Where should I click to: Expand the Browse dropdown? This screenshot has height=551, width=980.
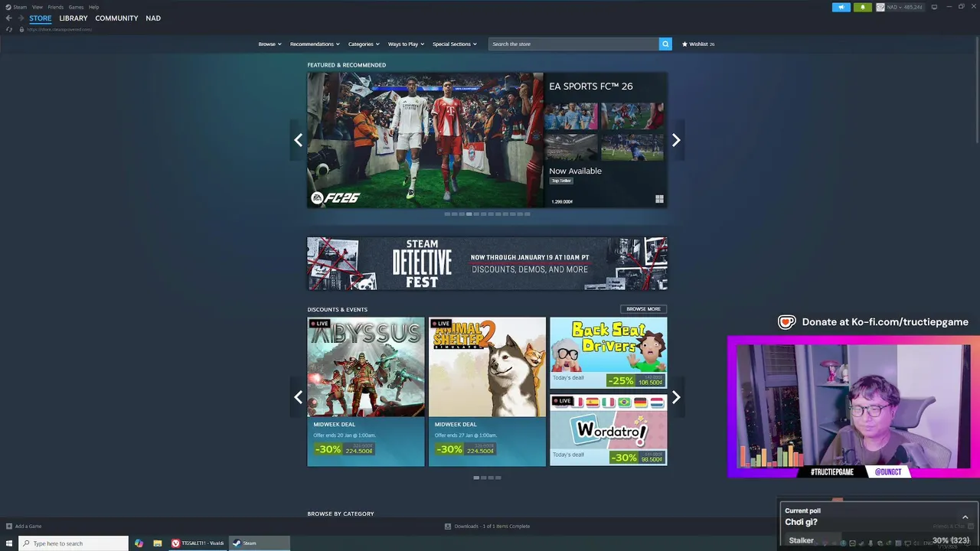point(269,44)
